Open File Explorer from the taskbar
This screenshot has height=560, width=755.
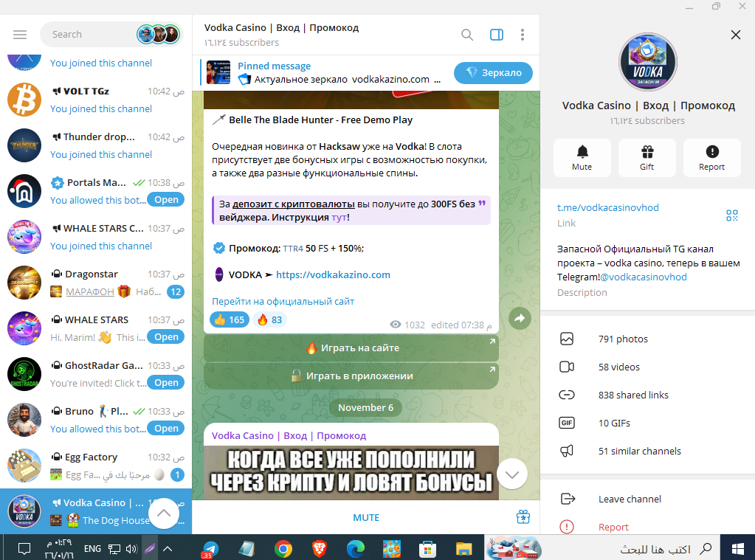[x=463, y=548]
